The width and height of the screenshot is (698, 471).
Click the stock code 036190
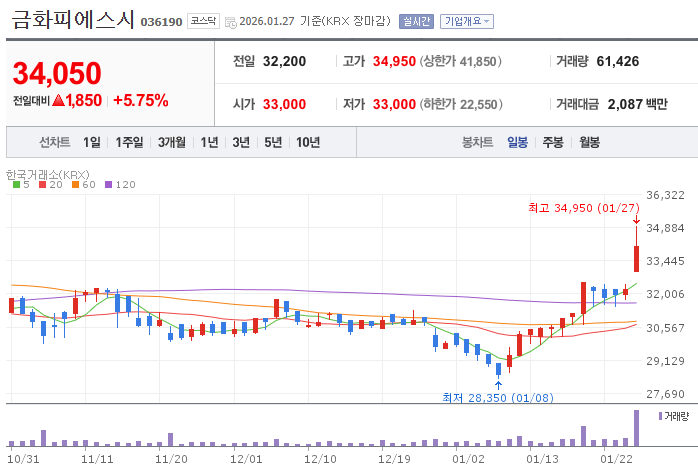point(161,22)
